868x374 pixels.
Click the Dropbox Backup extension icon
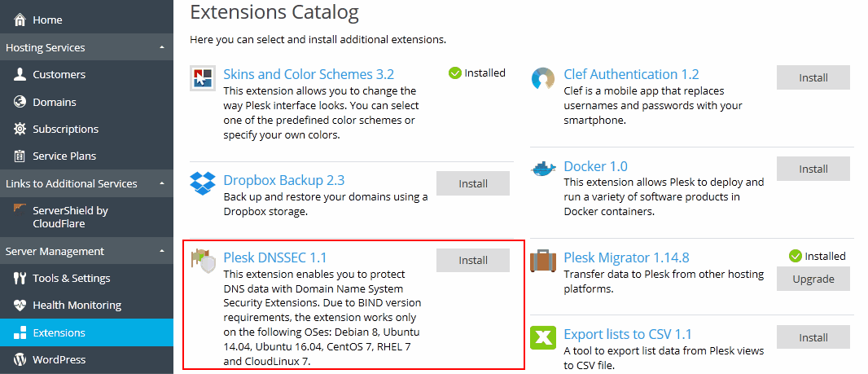[202, 183]
